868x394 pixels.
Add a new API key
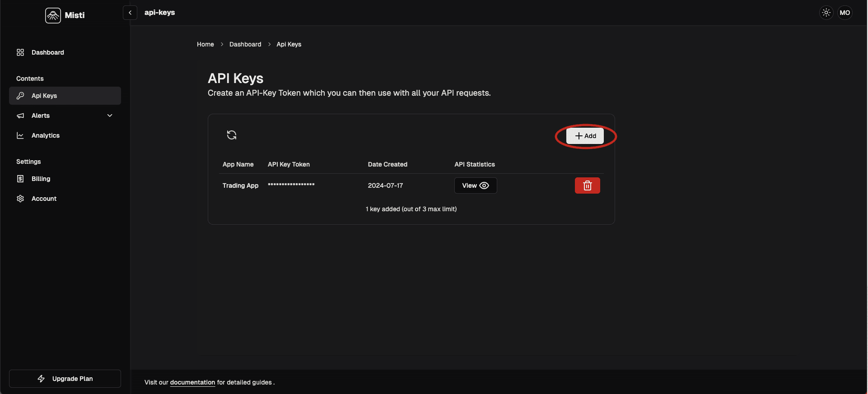(x=585, y=136)
